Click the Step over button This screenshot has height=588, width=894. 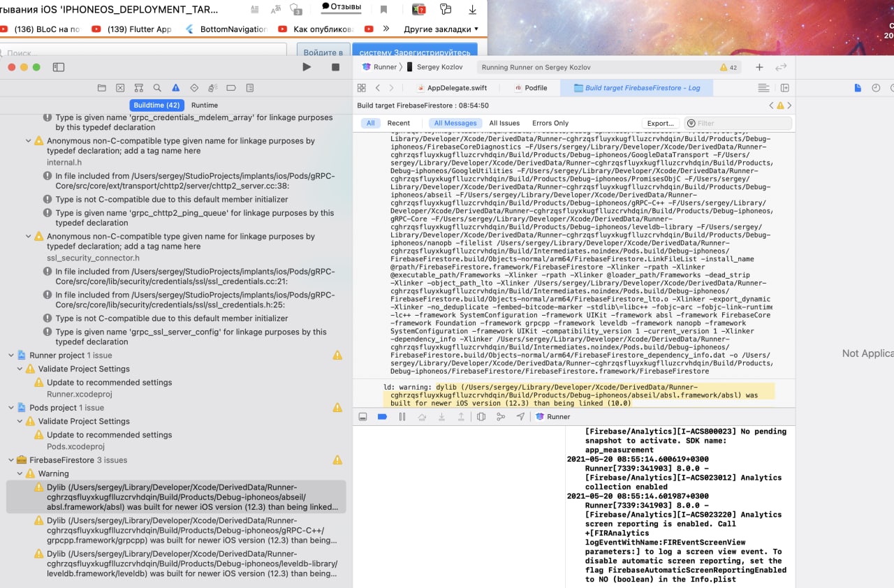coord(421,417)
